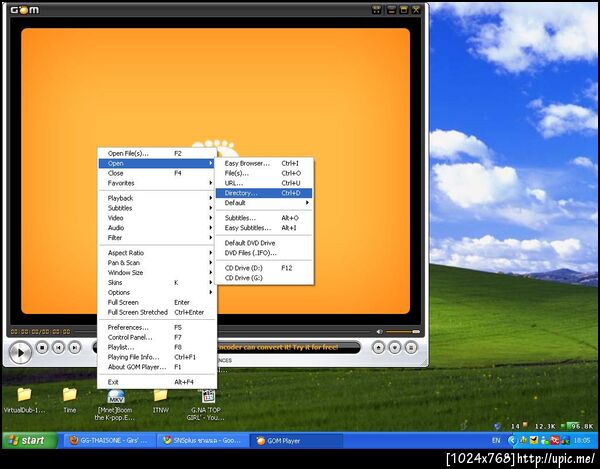Click the EN language indicator
The height and width of the screenshot is (469, 600).
[496, 441]
